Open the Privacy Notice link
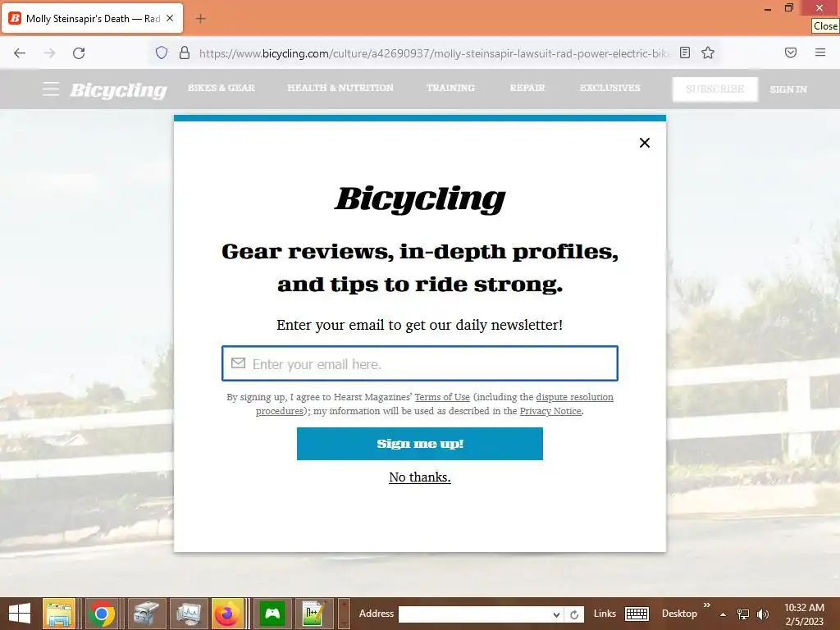This screenshot has height=630, width=840. (550, 411)
